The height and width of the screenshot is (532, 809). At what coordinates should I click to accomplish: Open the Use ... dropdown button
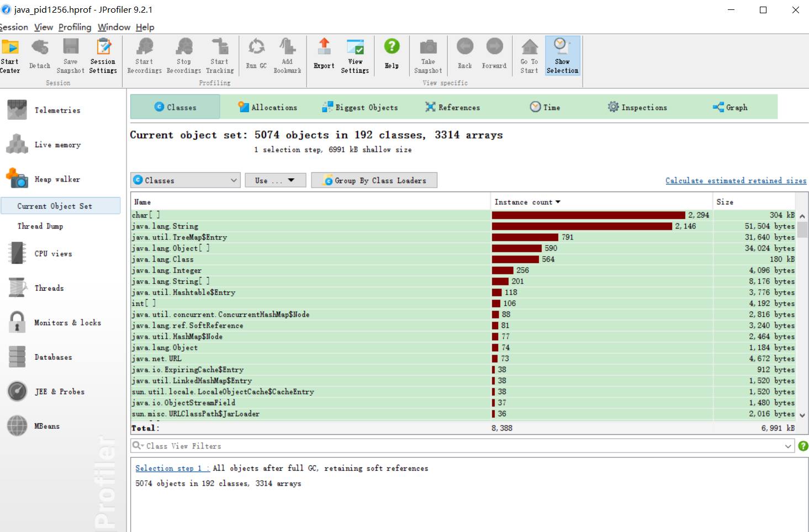click(275, 180)
